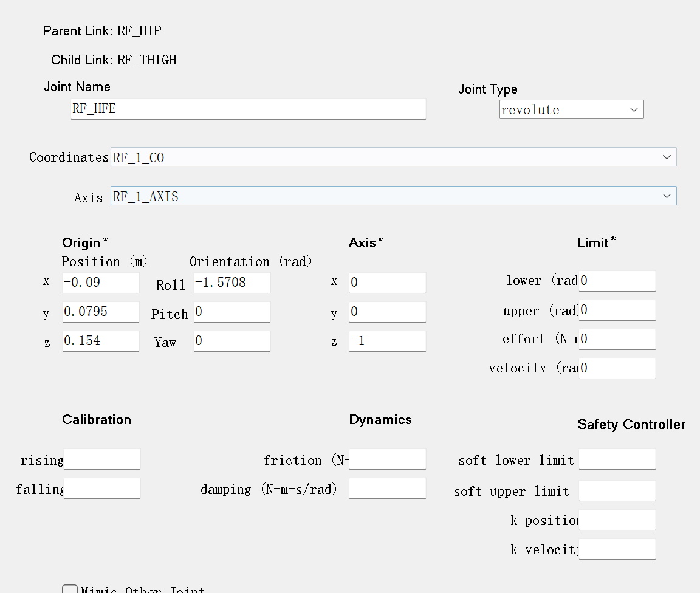Click the Axis z field showing -1
The height and width of the screenshot is (593, 700).
pos(388,341)
